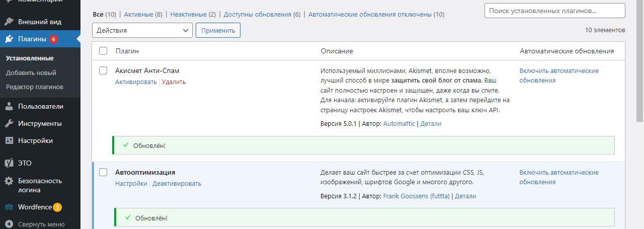Click the Плагины plug icon in sidebar

(x=9, y=39)
